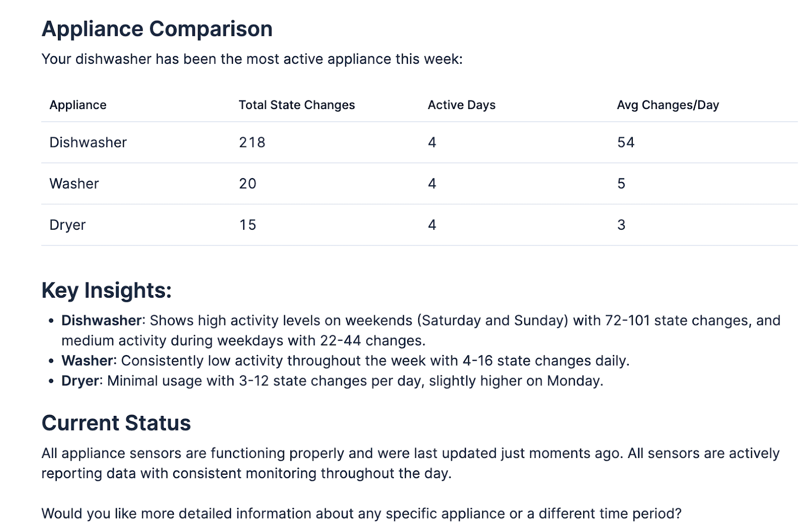
Task: Click the 218 total changes cell
Action: pyautogui.click(x=252, y=143)
